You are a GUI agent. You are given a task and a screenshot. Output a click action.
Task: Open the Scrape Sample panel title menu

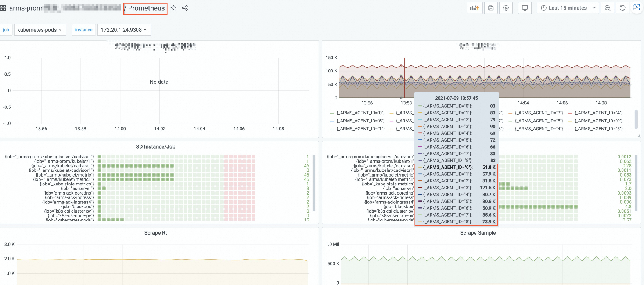click(x=478, y=233)
